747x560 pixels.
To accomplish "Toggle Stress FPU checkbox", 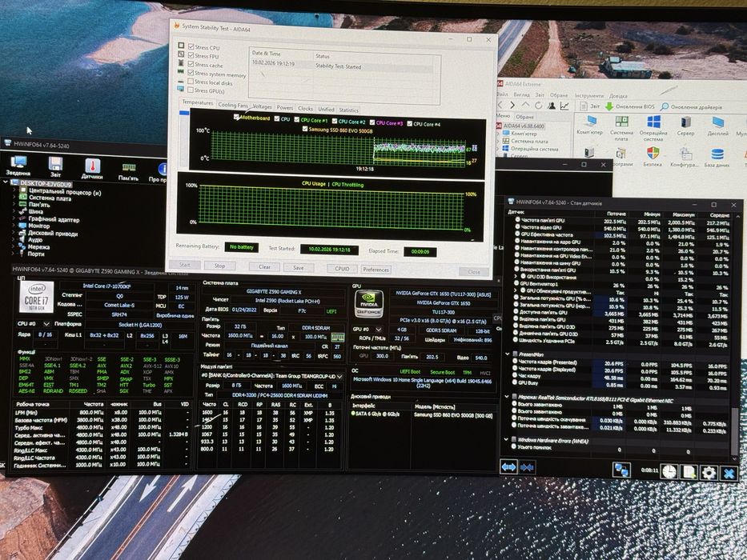I will (x=191, y=55).
